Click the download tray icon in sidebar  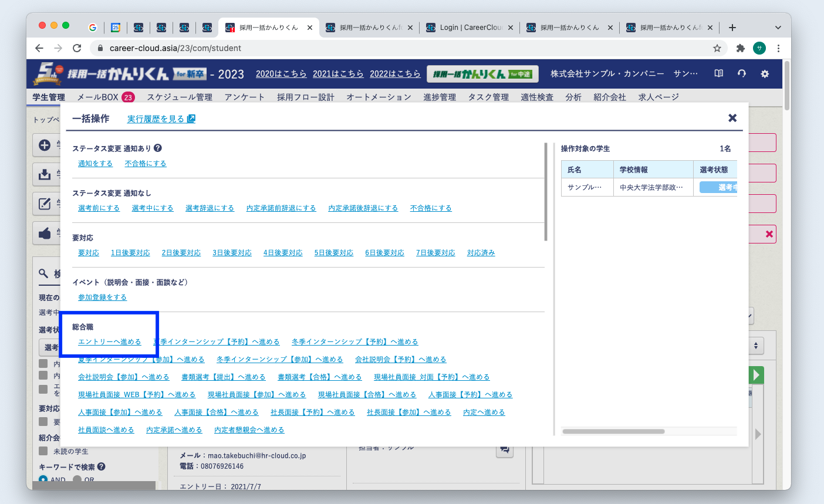[x=45, y=174]
